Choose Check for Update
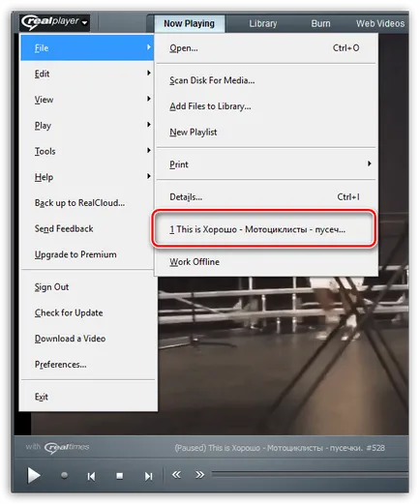 tap(87, 312)
